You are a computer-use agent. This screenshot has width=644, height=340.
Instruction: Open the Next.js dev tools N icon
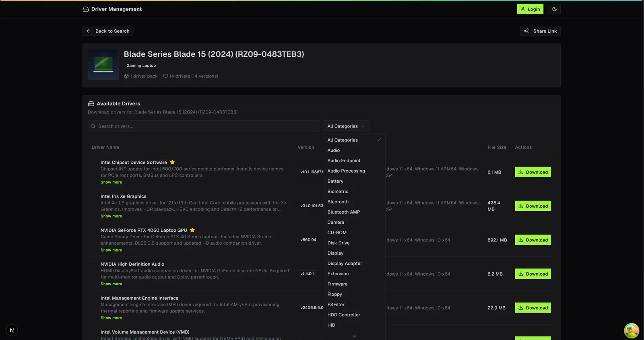tap(12, 330)
